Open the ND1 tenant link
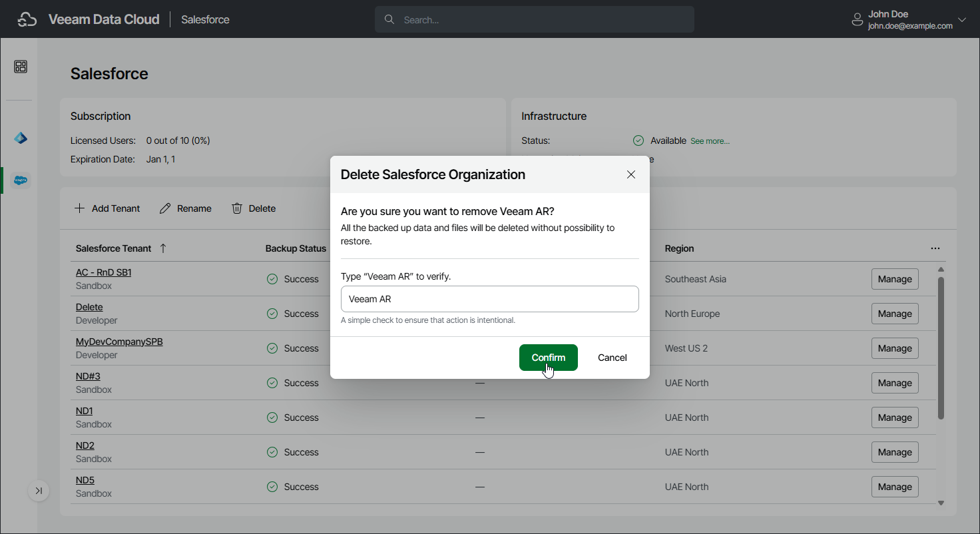Viewport: 980px width, 534px height. pyautogui.click(x=85, y=411)
